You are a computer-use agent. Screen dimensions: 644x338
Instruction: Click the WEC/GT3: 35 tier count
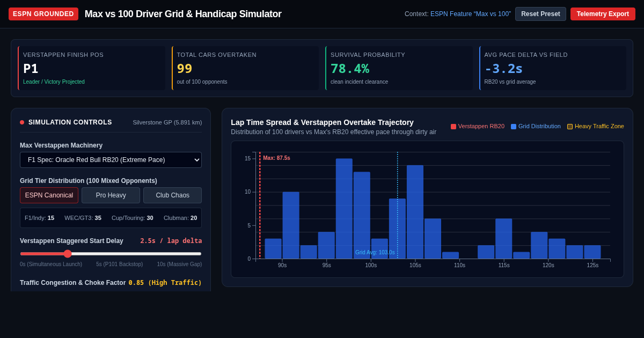(x=83, y=218)
